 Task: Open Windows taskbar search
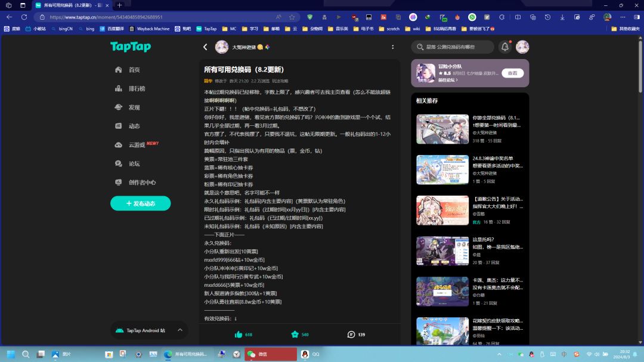click(26, 354)
